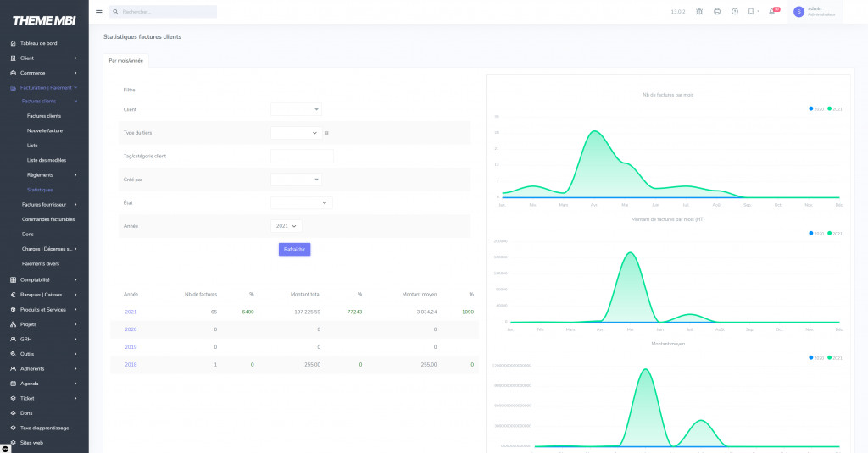The height and width of the screenshot is (453, 868).
Task: Open the help icon in top bar
Action: 735,12
